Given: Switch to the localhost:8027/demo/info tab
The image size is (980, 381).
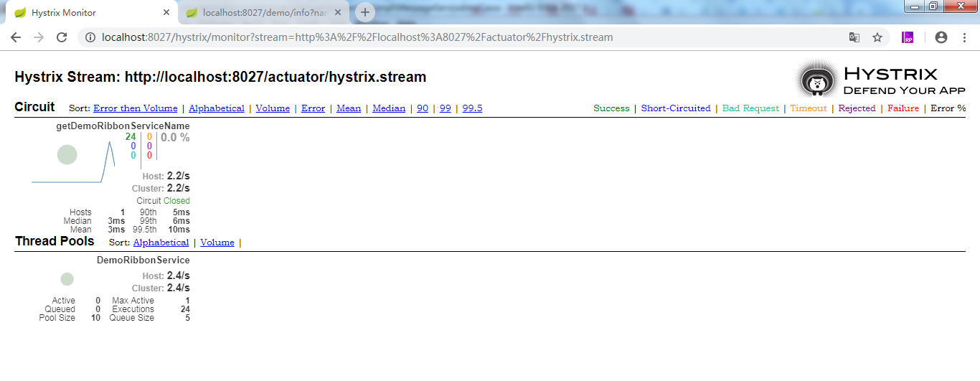Looking at the screenshot, I should tap(264, 13).
